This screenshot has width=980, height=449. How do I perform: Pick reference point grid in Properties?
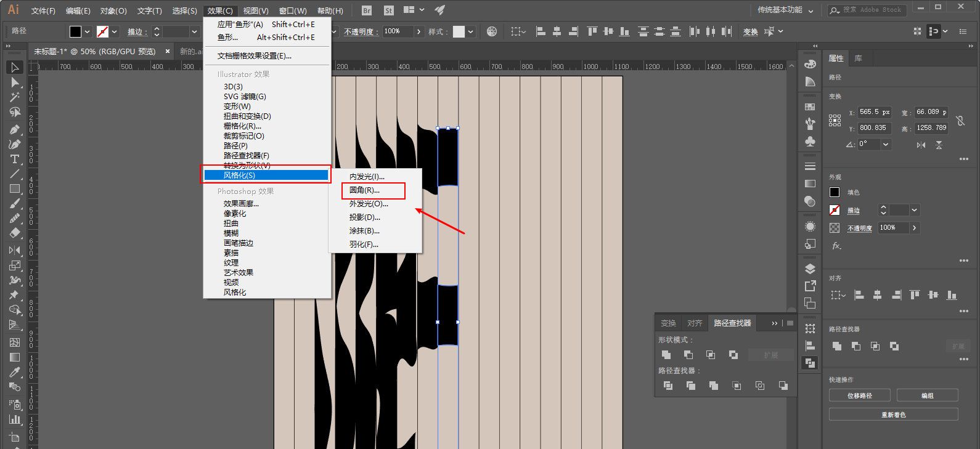click(835, 120)
